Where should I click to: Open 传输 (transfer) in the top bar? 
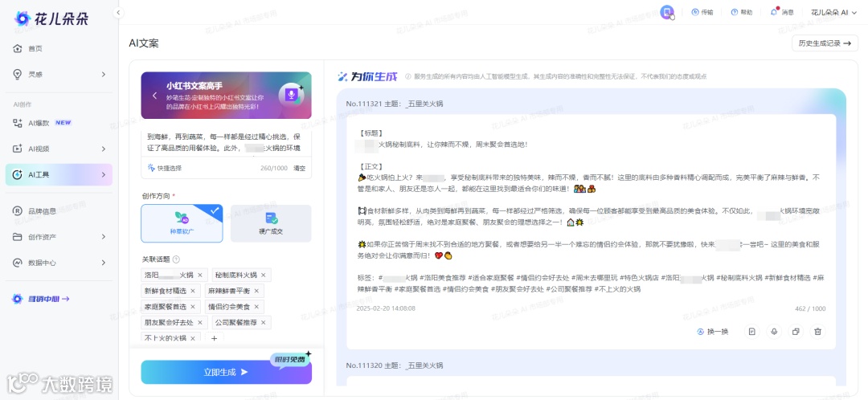point(702,12)
